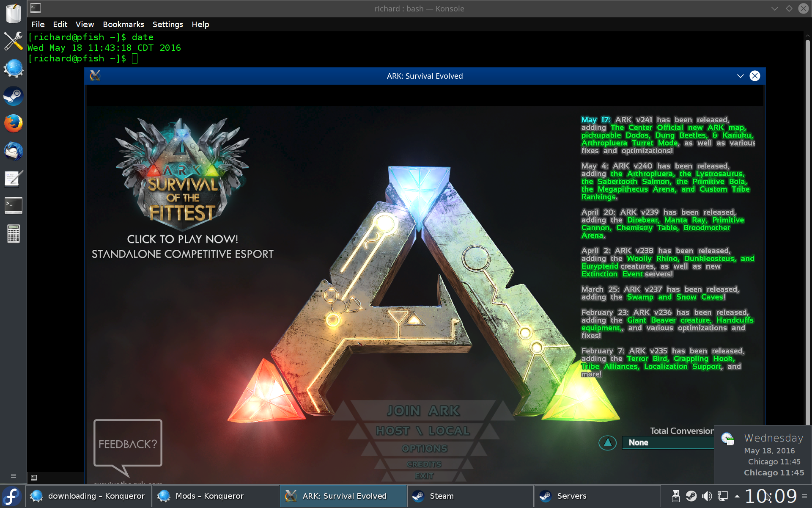The height and width of the screenshot is (508, 812).
Task: View CREDITS in the ARK main menu
Action: click(424, 464)
